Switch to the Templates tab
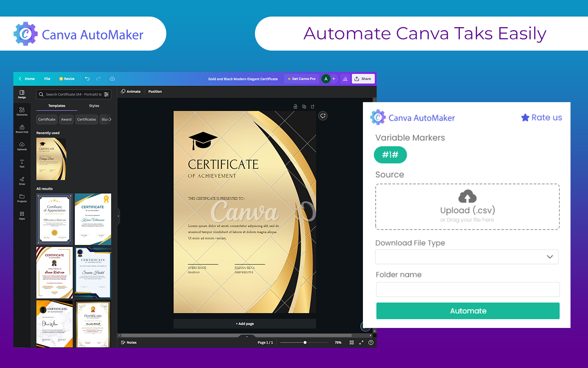The height and width of the screenshot is (368, 588). click(57, 106)
